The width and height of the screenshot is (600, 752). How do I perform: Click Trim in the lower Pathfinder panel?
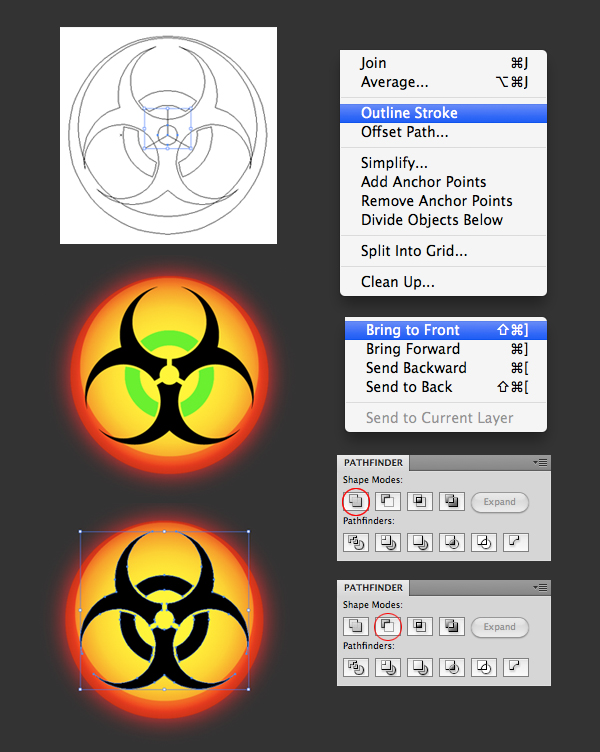387,667
